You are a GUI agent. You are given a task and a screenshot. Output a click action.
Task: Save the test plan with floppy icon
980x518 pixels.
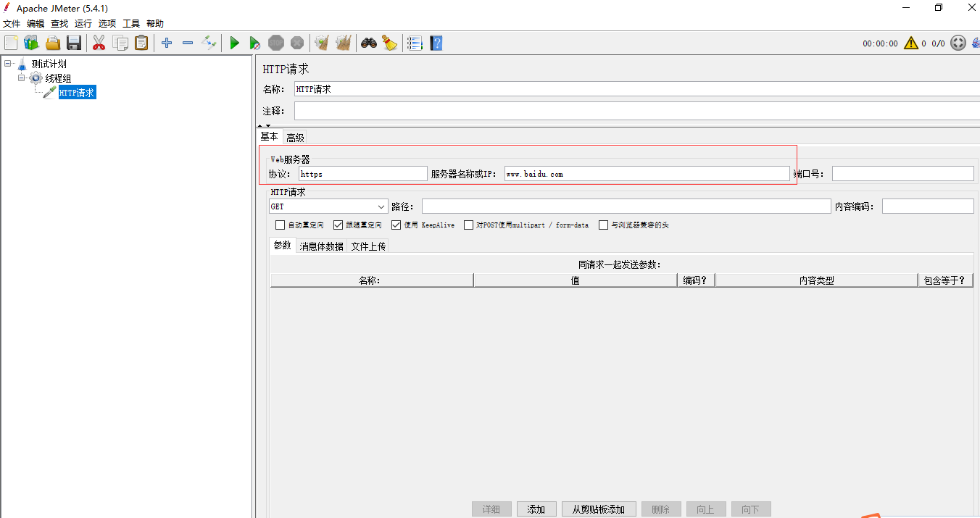(x=74, y=43)
